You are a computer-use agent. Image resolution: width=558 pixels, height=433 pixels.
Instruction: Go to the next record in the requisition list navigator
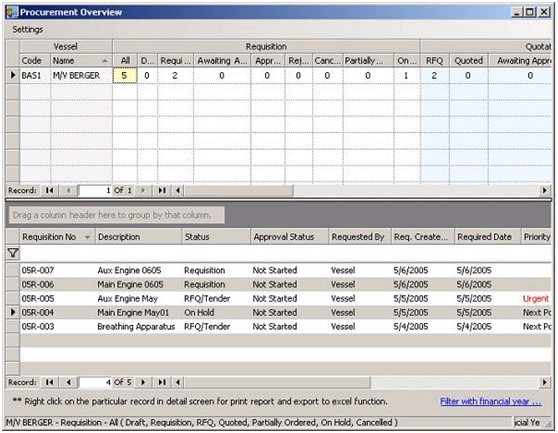[x=143, y=382]
